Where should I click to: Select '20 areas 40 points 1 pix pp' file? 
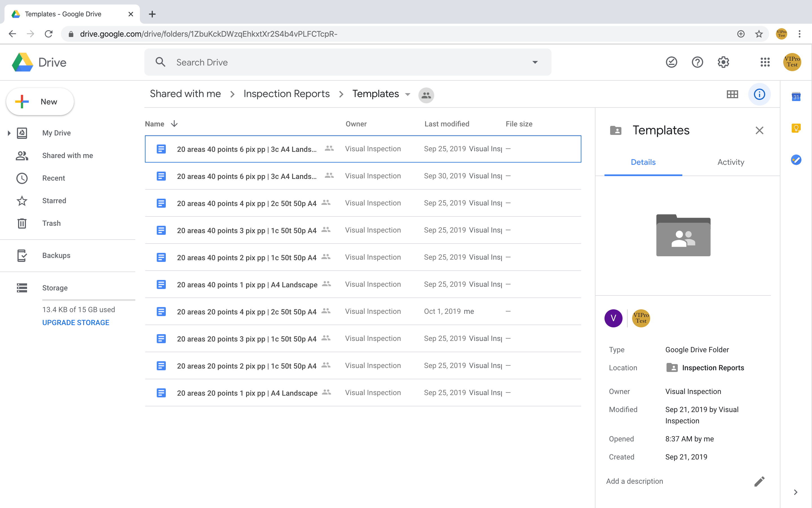pos(363,284)
